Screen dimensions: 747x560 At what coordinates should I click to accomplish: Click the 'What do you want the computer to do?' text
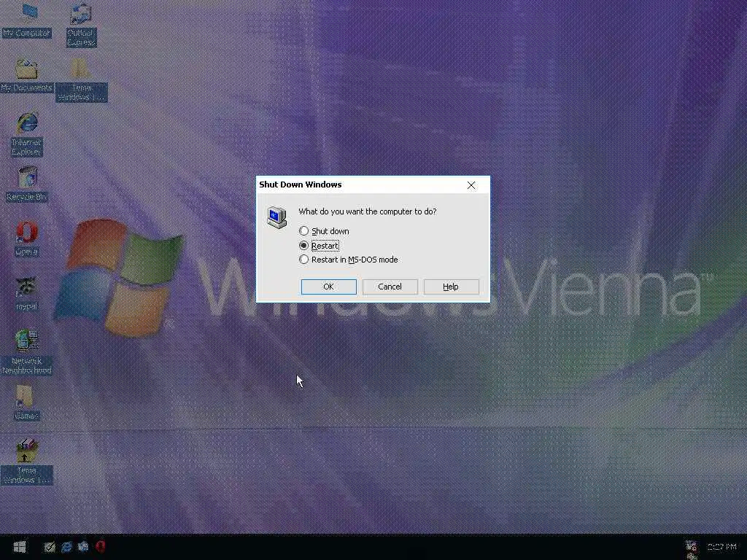368,211
